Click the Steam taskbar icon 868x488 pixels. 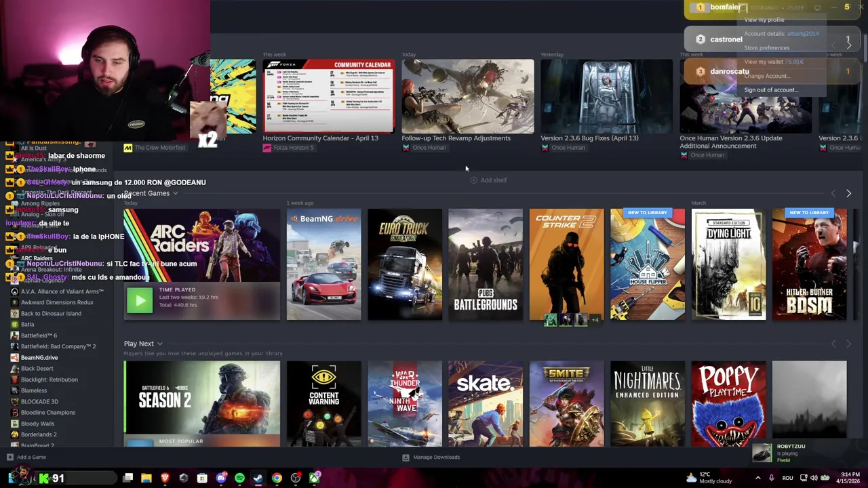258,479
